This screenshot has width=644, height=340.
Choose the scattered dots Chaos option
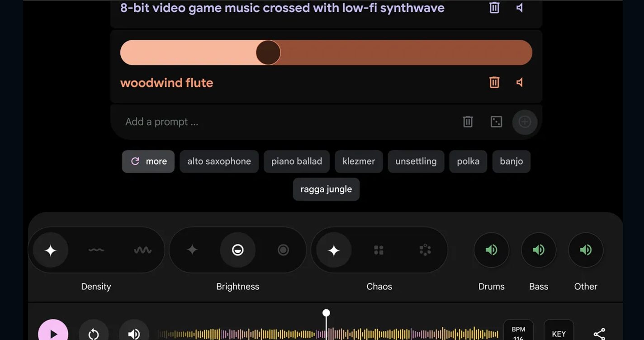point(425,250)
